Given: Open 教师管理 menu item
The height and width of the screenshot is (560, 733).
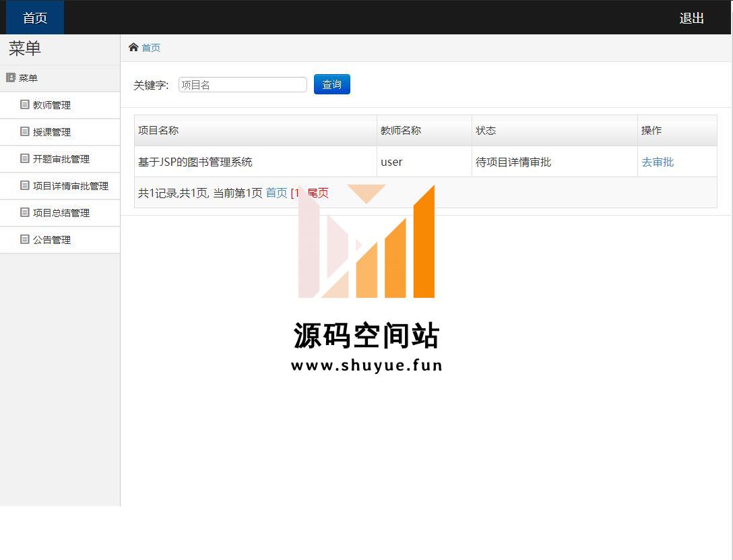Looking at the screenshot, I should (52, 105).
